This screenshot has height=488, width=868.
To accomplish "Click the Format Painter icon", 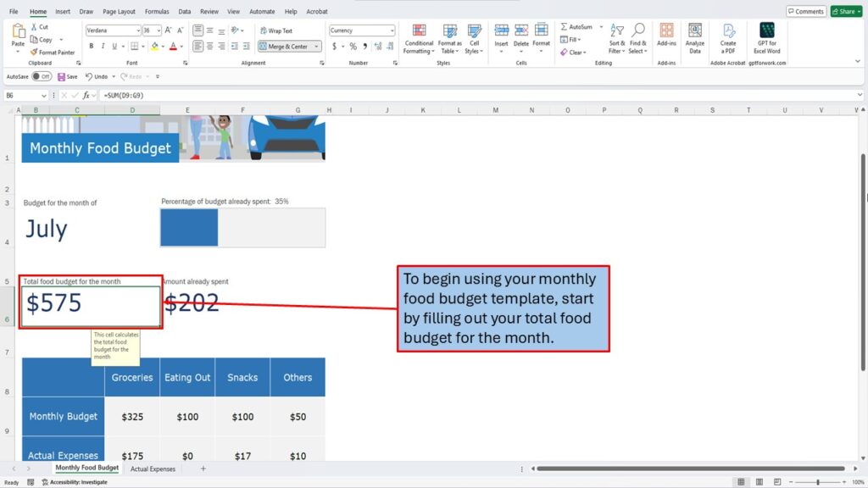I will point(34,53).
